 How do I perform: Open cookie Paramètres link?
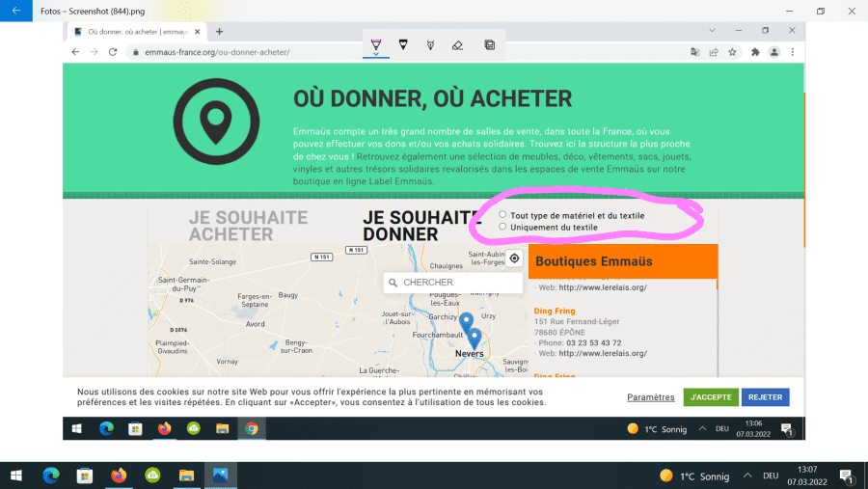click(650, 397)
